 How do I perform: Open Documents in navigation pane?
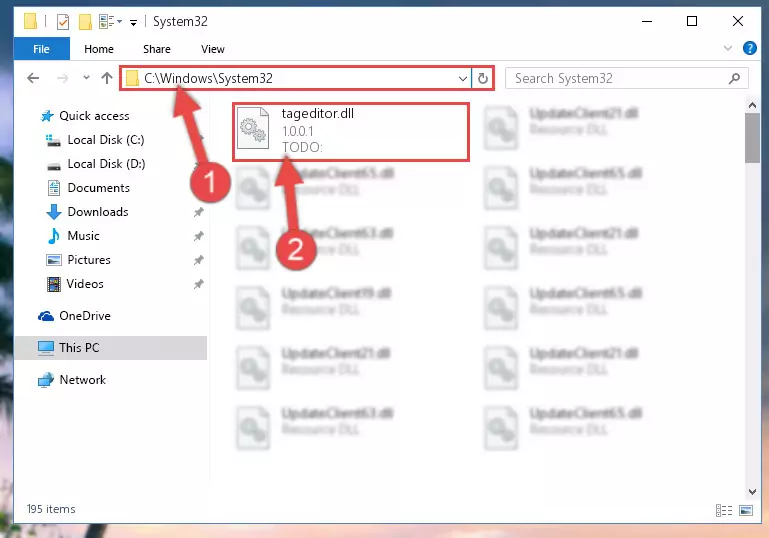[x=99, y=188]
